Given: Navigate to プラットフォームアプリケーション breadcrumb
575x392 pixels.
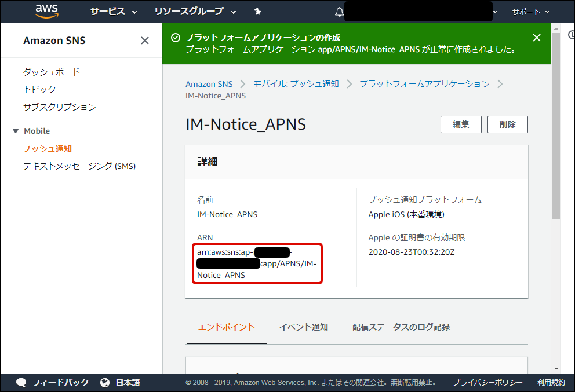Looking at the screenshot, I should (424, 84).
